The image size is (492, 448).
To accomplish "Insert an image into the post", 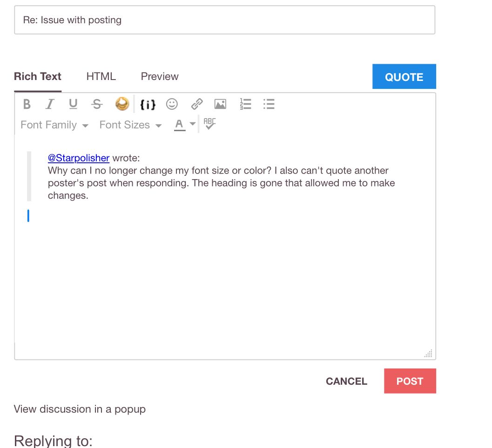I will pos(220,104).
